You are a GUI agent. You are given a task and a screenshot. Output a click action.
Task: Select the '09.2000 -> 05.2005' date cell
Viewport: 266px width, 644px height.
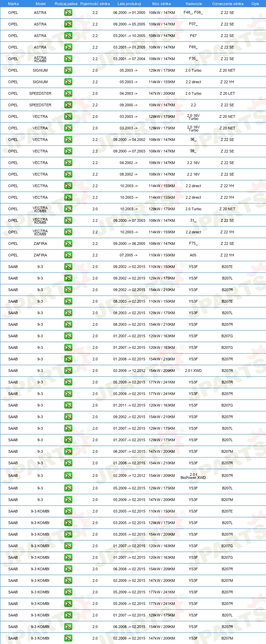pyautogui.click(x=129, y=24)
